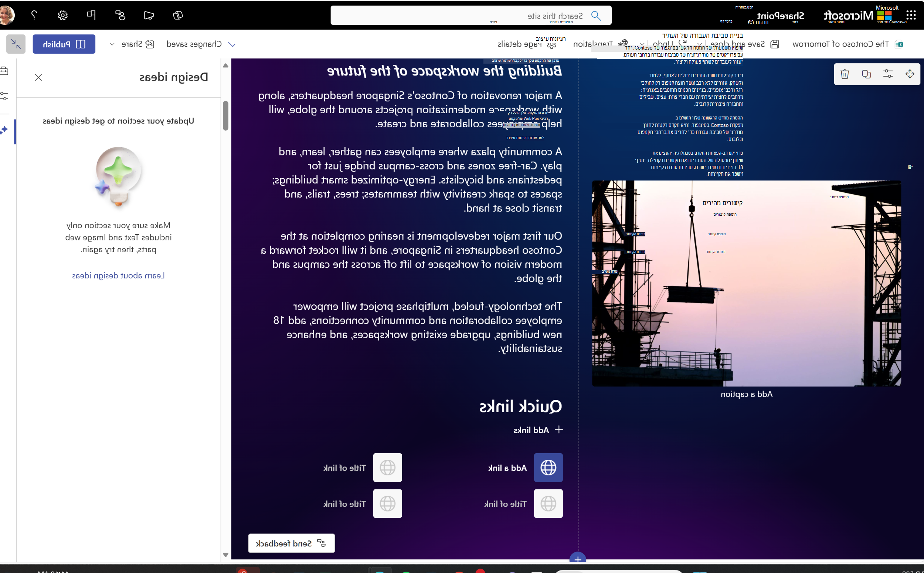Click the Update your section text
The height and width of the screenshot is (573, 924).
point(118,121)
